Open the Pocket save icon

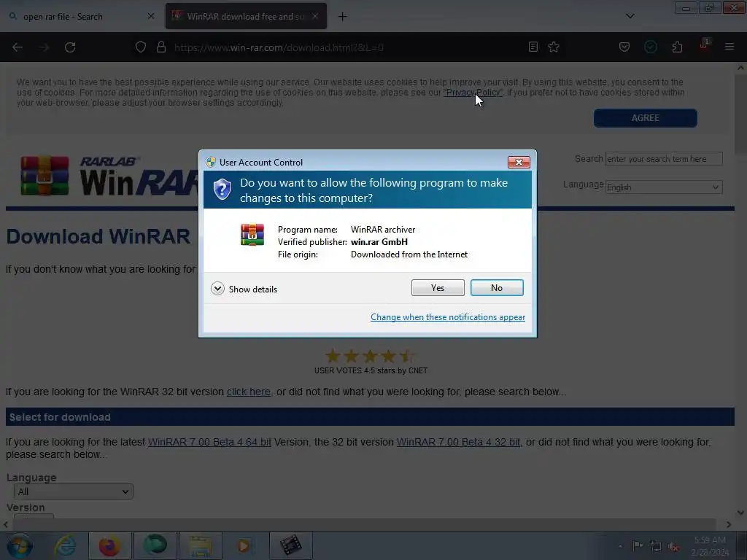click(624, 47)
